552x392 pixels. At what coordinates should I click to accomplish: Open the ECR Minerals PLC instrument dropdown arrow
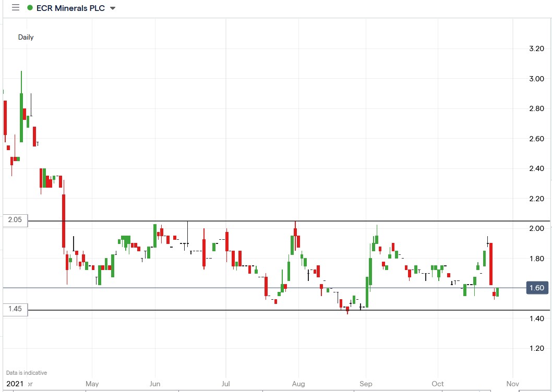[x=112, y=8]
